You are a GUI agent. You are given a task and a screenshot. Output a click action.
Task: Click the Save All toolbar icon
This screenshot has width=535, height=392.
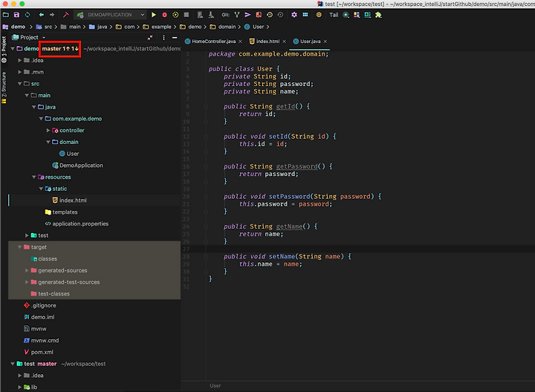pyautogui.click(x=16, y=15)
